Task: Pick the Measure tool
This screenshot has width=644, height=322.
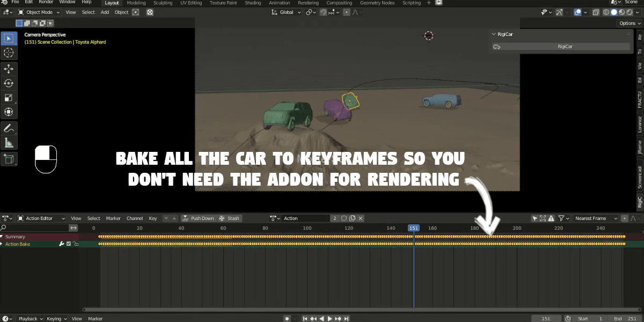Action: 9,143
